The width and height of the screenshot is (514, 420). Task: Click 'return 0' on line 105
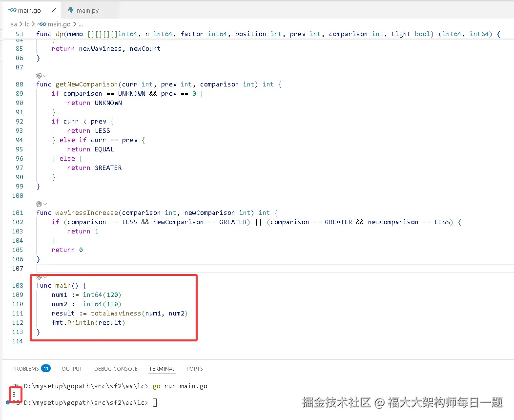tap(67, 250)
